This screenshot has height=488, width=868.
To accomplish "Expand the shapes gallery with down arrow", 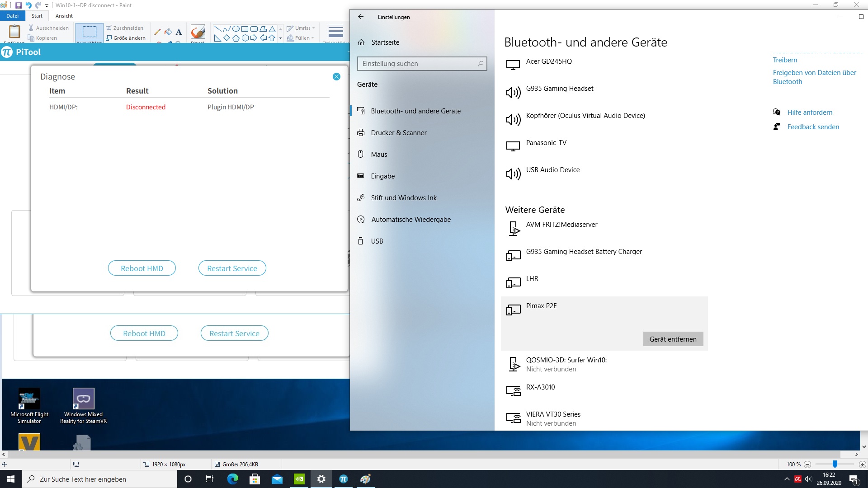I will click(x=281, y=38).
